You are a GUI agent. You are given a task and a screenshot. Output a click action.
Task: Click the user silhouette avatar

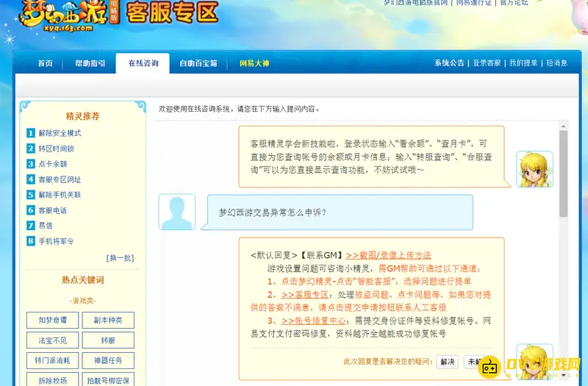click(x=177, y=212)
